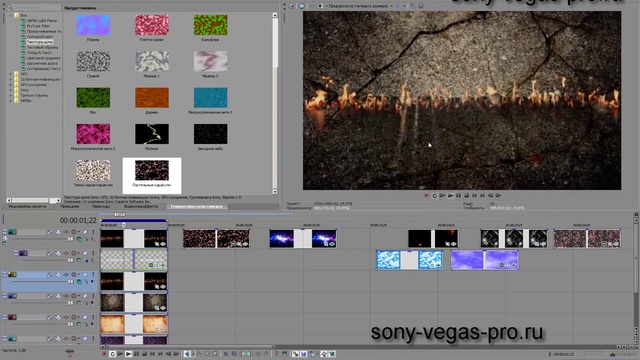Click Play From Start in timeline transport
Viewport: 640px width, 360px height.
[x=120, y=354]
